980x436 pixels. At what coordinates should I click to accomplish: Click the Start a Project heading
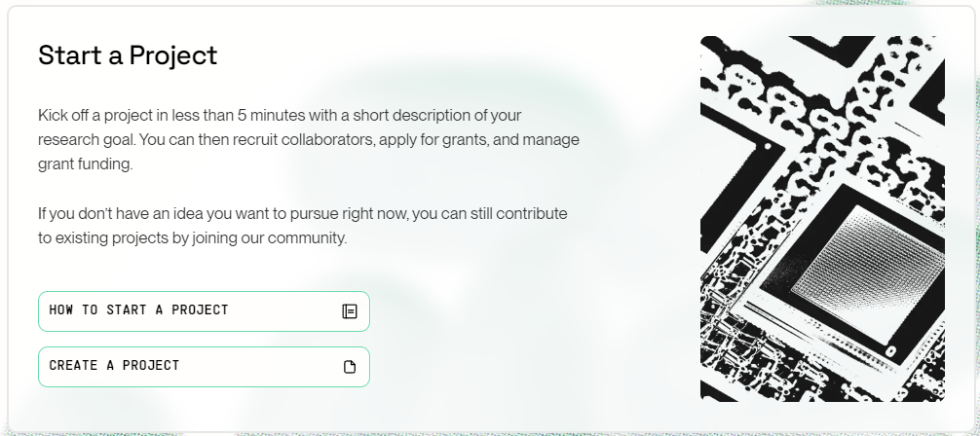tap(128, 54)
